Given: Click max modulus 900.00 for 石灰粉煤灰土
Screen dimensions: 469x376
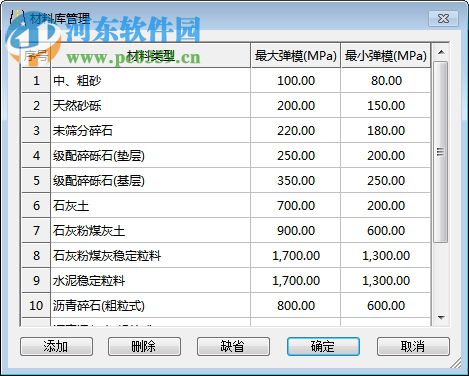Looking at the screenshot, I should pyautogui.click(x=296, y=231).
